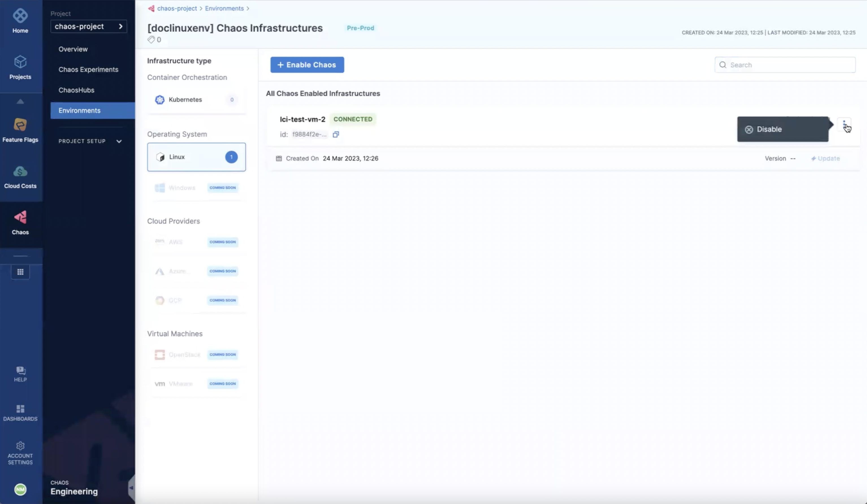Select the Kubernetes infrastructure type

click(196, 99)
